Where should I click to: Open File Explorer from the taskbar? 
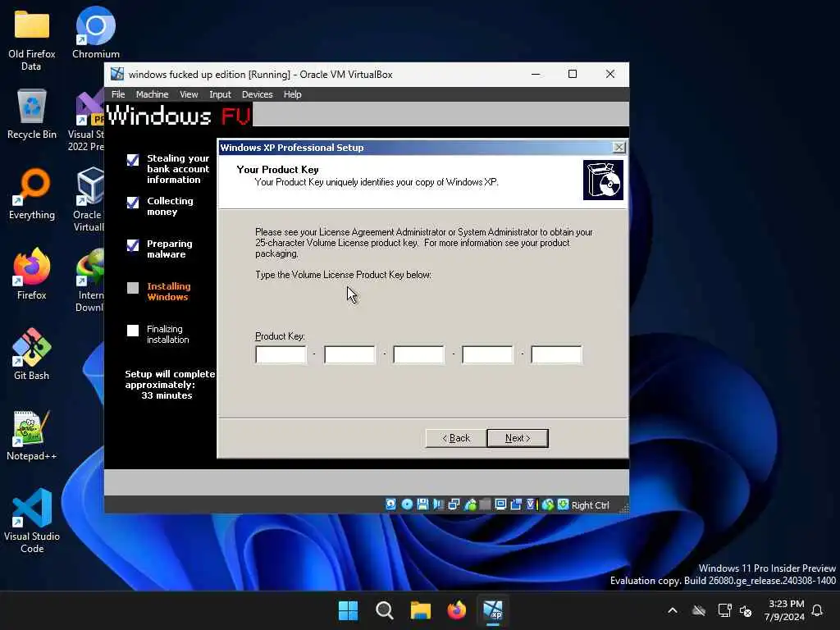(x=421, y=610)
